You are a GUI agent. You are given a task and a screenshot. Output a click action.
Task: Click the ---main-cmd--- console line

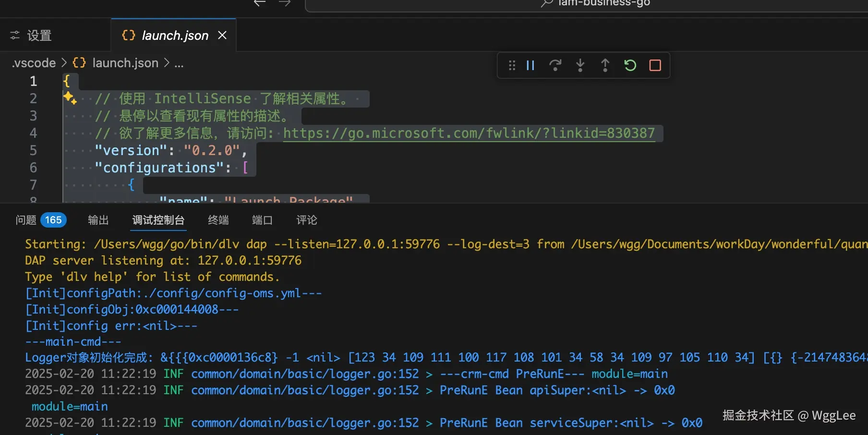point(73,341)
